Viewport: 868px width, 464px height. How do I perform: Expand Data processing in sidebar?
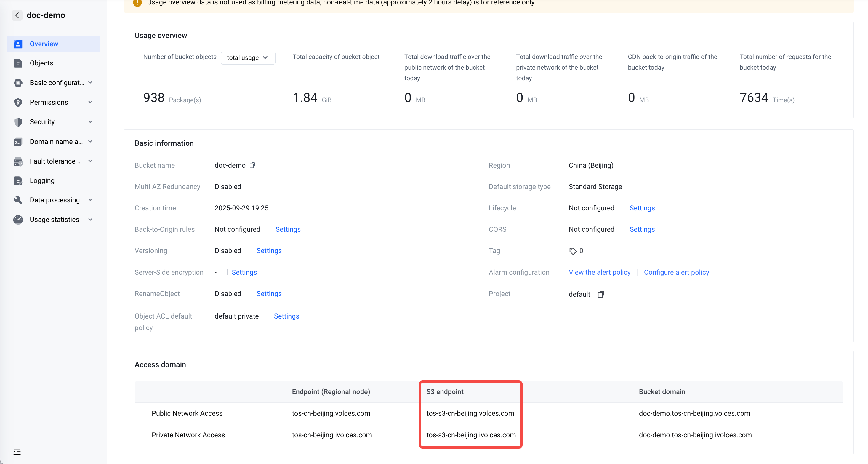tap(54, 200)
